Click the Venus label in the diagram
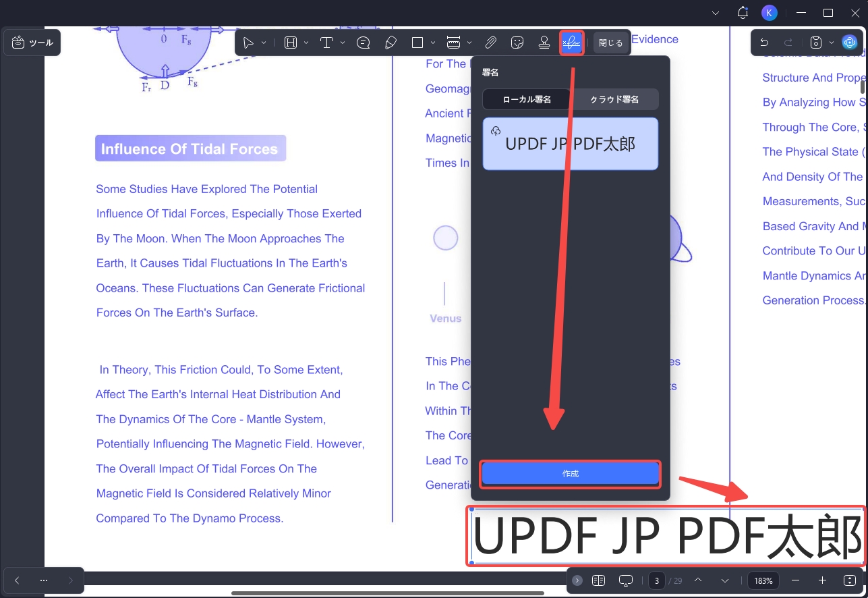 (x=446, y=319)
